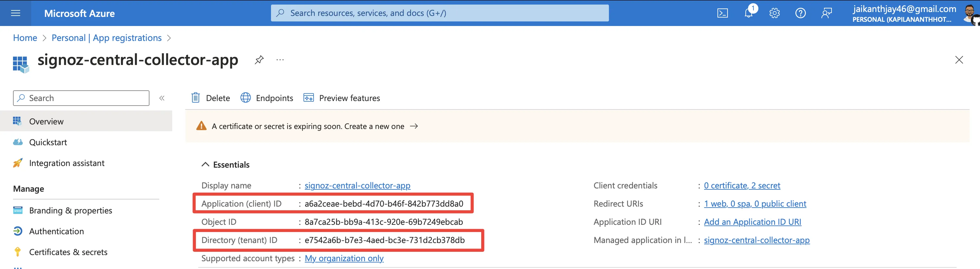The width and height of the screenshot is (980, 269).
Task: Open the feedback icon
Action: tap(826, 13)
